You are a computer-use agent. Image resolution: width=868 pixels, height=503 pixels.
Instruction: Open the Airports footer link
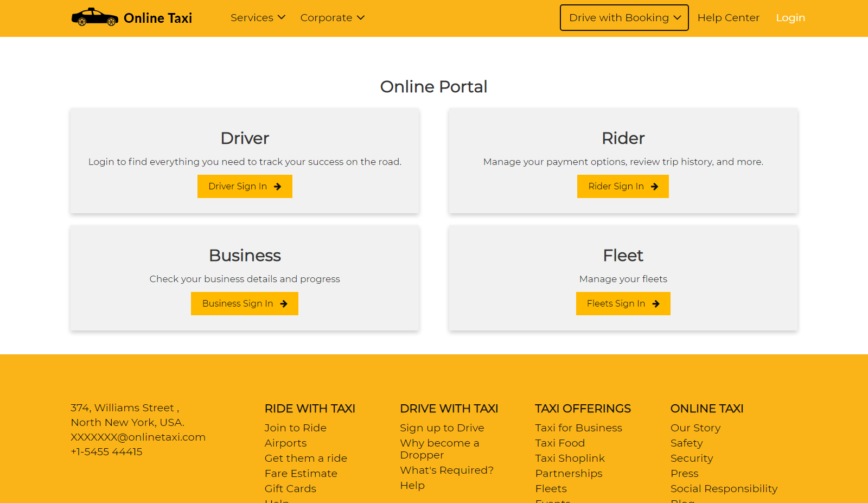click(x=285, y=443)
